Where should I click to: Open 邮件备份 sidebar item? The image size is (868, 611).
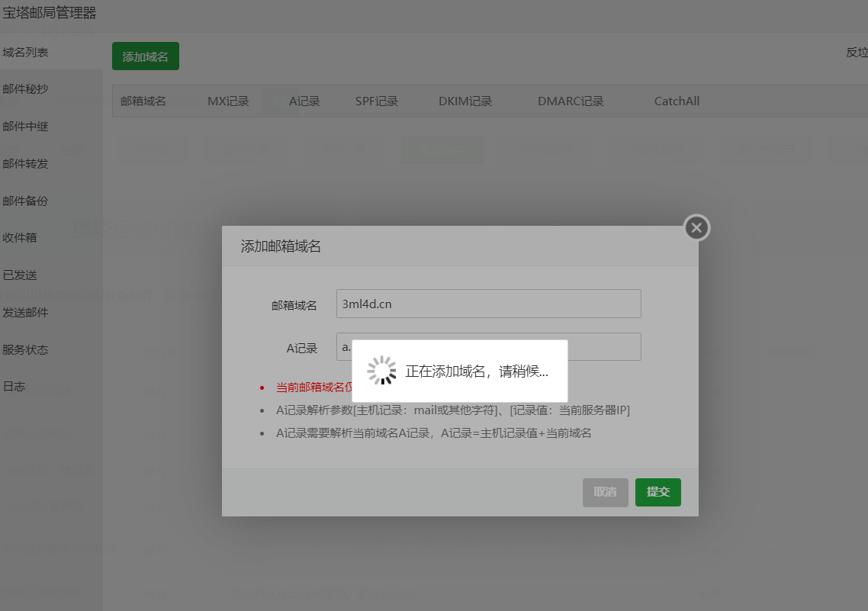(26, 201)
